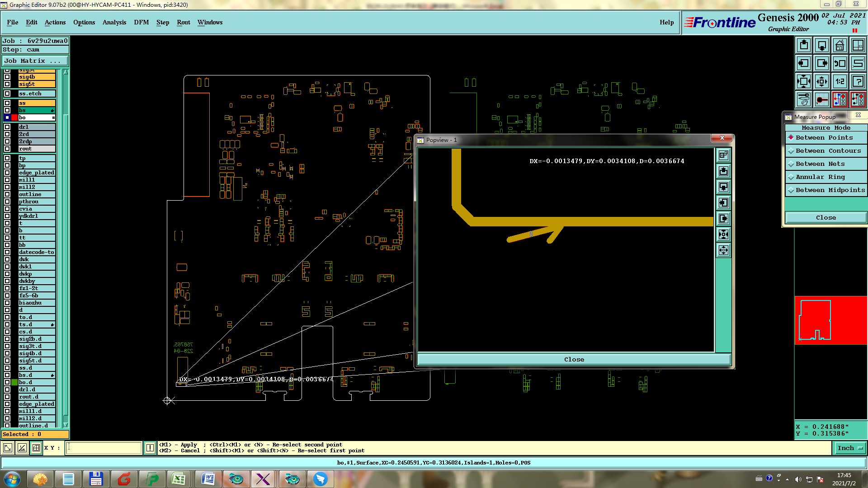Click the exclamation mark icon beside XY field
This screenshot has height=488, width=868.
click(150, 448)
